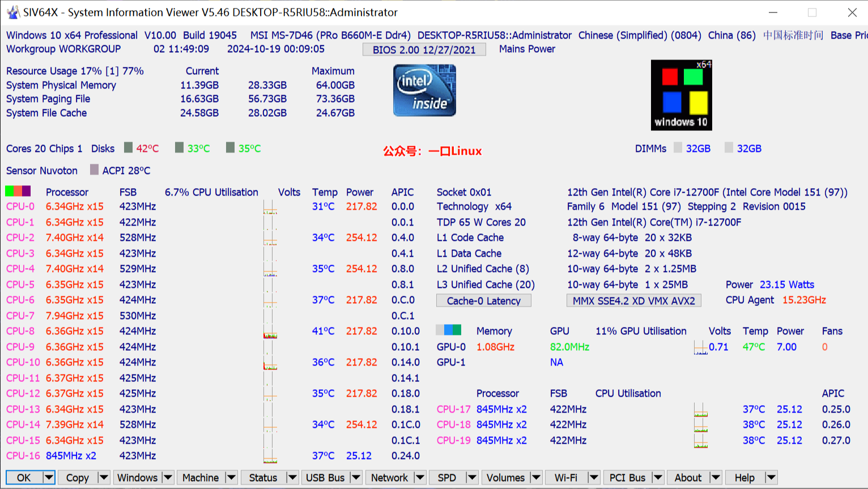868x489 pixels.
Task: Click the System Physical Memory label
Action: coord(61,85)
